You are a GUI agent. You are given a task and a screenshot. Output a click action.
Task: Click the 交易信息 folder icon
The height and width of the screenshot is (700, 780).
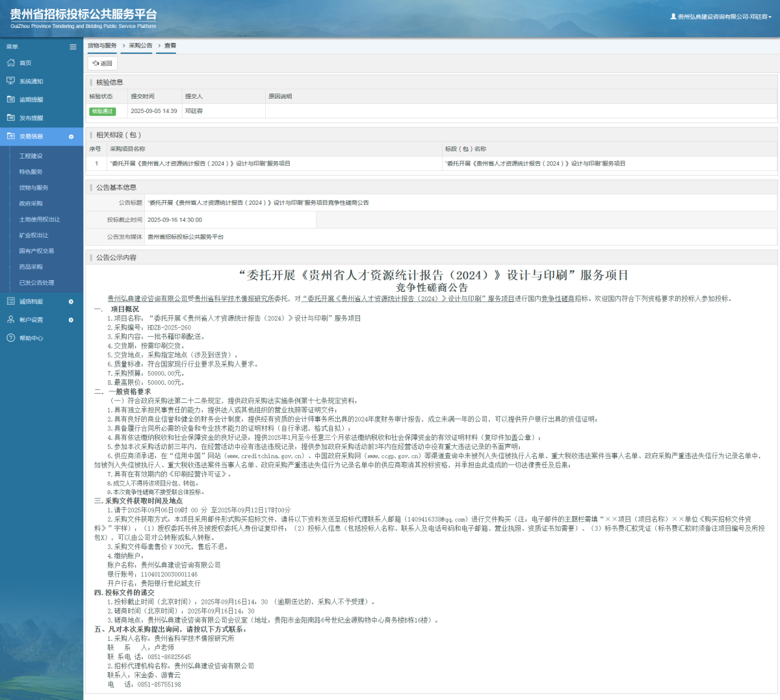coord(10,136)
